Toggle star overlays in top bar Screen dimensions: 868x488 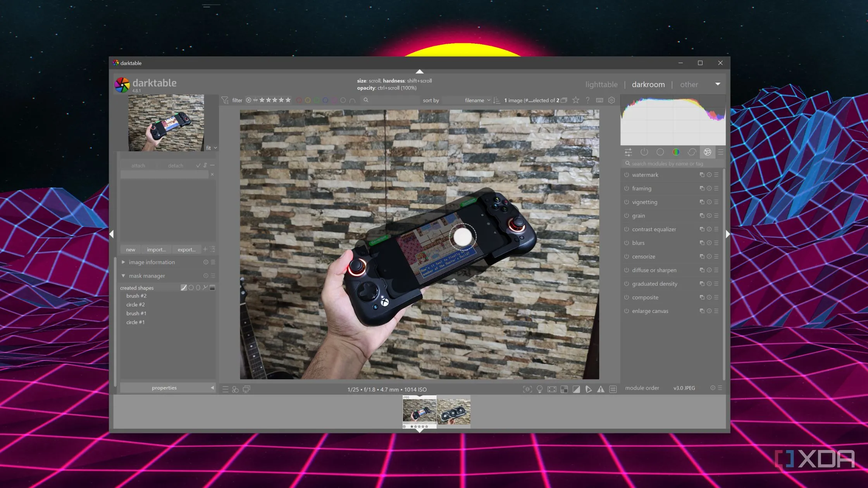pyautogui.click(x=576, y=100)
